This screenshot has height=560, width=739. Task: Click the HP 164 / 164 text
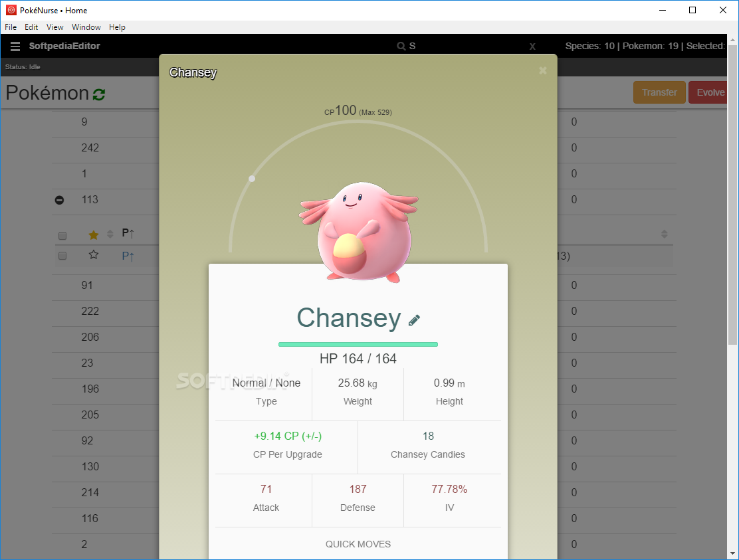click(x=358, y=359)
